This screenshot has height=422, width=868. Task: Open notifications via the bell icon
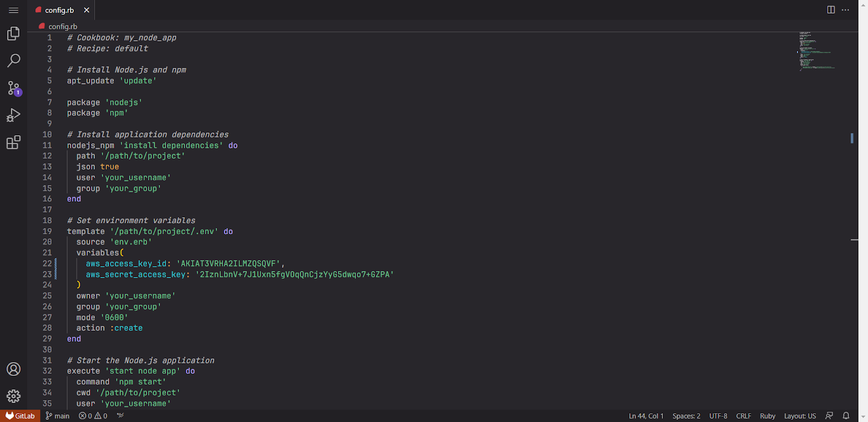point(846,416)
